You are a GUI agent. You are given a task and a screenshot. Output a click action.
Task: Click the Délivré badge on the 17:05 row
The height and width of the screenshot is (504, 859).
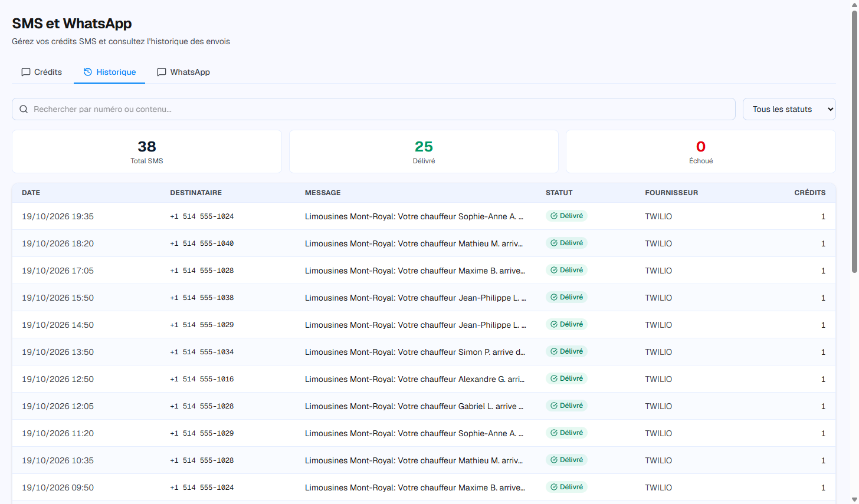pos(566,270)
